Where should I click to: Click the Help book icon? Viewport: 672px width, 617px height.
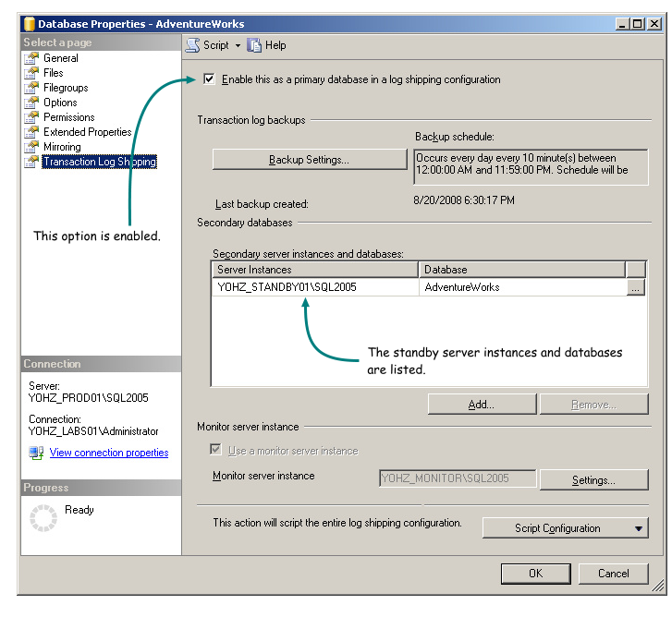point(253,45)
